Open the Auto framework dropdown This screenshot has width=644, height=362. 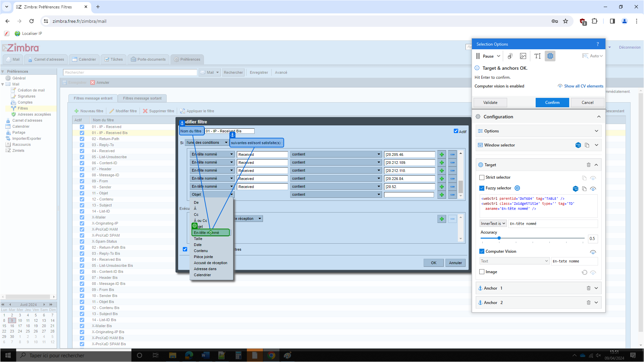pyautogui.click(x=592, y=56)
